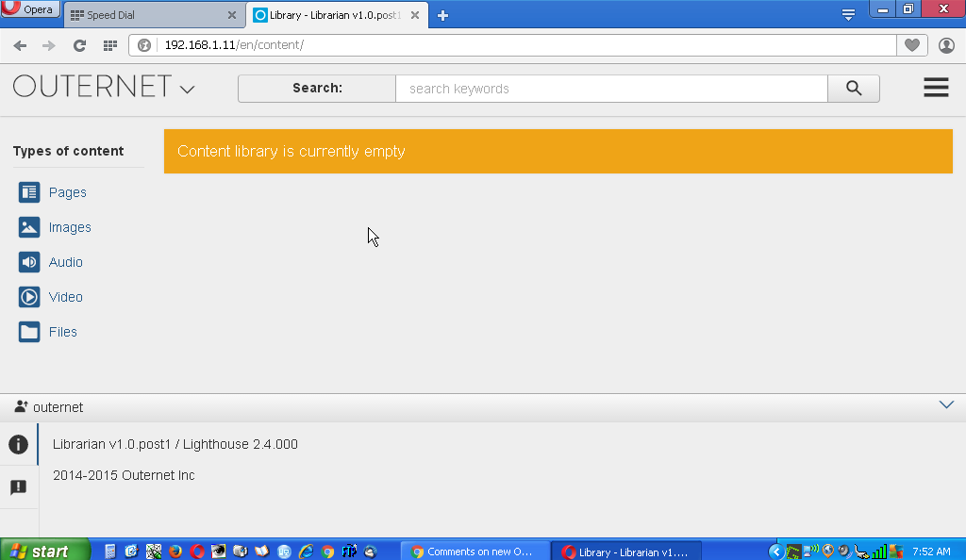This screenshot has height=560, width=966.
Task: Click the Audio speaker icon
Action: [x=29, y=262]
